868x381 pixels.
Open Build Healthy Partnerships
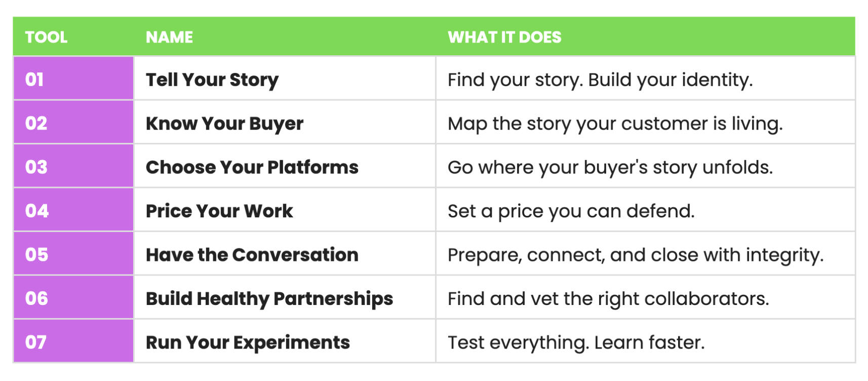point(269,298)
